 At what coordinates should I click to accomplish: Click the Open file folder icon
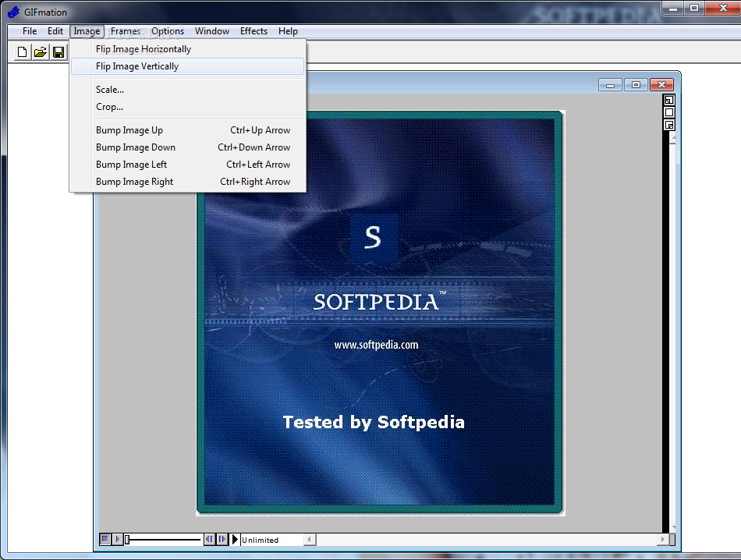click(x=41, y=51)
